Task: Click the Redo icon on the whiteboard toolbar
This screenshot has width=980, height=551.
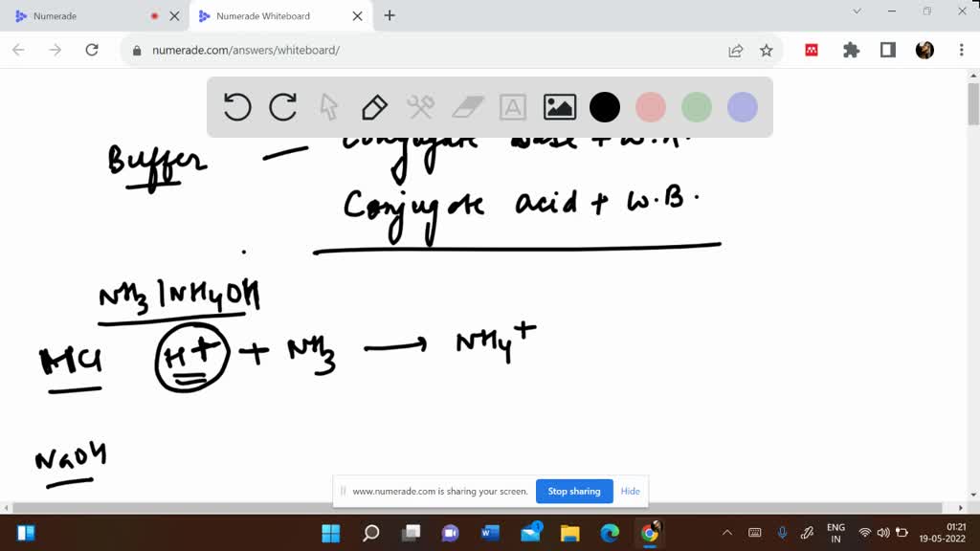Action: pyautogui.click(x=282, y=107)
